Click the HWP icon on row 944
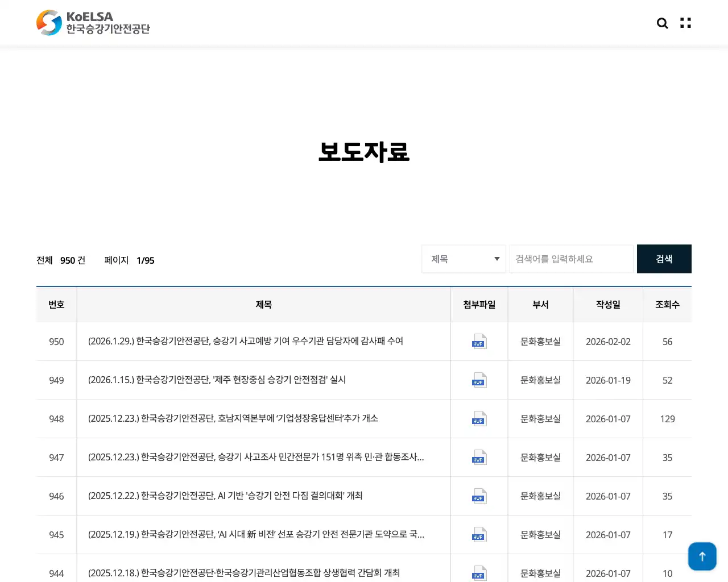Screen dimensions: 728x582 [x=479, y=573]
